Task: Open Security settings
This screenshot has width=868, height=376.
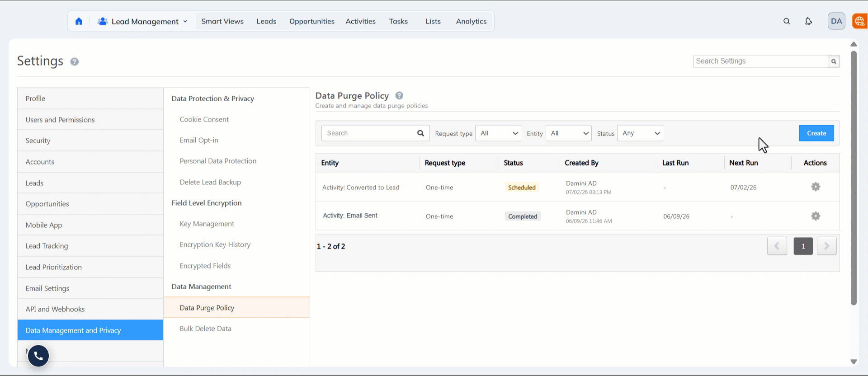Action: pos(90,141)
